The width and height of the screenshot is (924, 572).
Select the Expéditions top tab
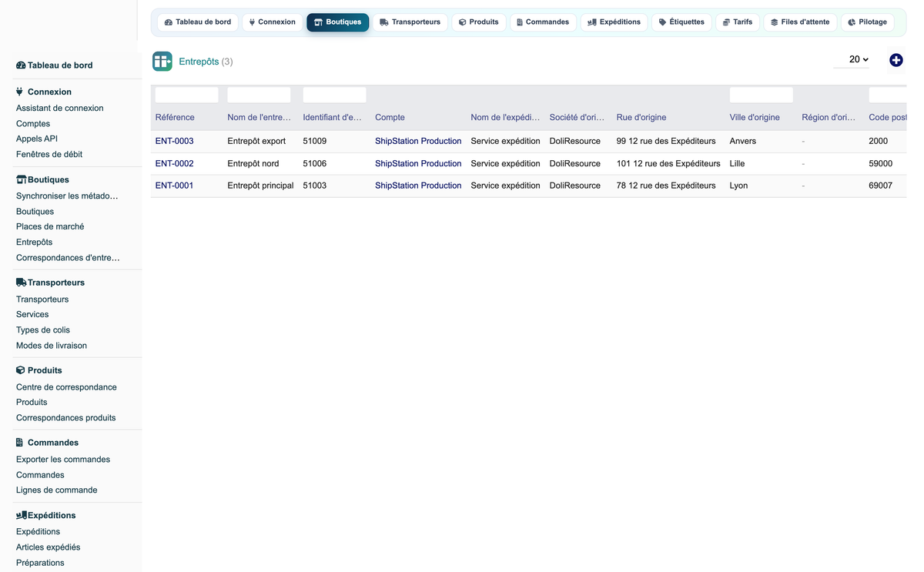tap(614, 22)
